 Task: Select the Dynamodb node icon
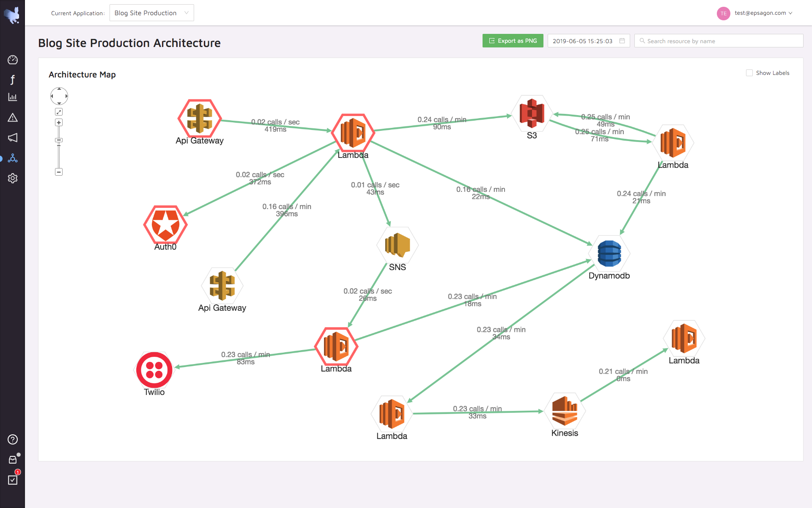(609, 254)
